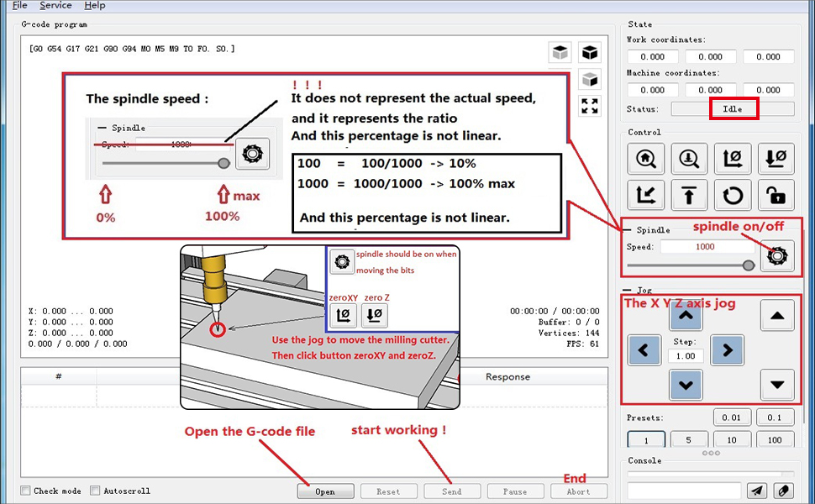Send the console command with the paper-plane icon
815x504 pixels.
[757, 491]
